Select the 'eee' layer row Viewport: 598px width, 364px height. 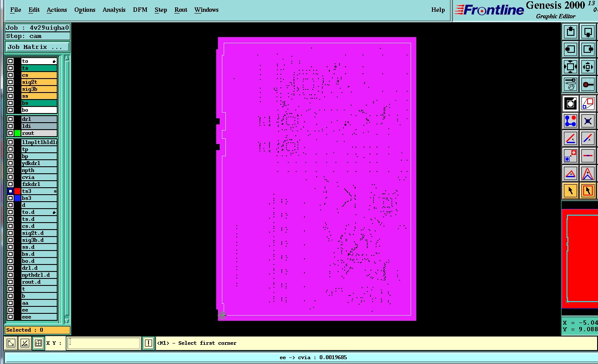(x=39, y=317)
